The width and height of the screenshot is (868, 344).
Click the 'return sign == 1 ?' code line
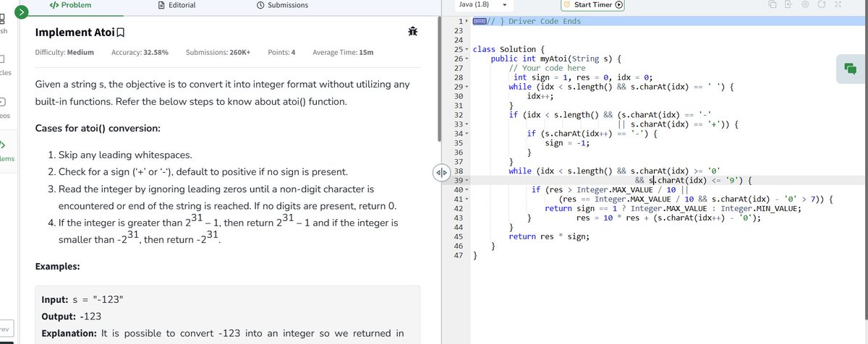[673, 209]
